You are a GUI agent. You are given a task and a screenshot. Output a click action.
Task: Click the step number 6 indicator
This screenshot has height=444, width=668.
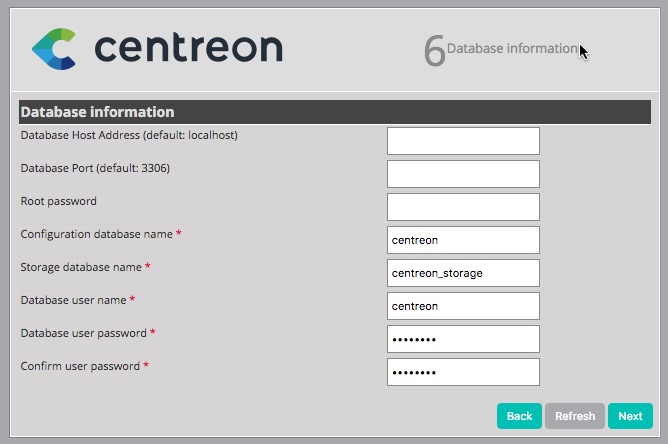pos(433,51)
